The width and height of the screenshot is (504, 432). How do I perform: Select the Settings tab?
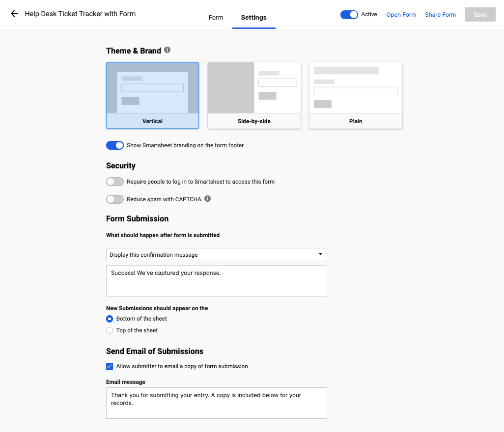(253, 18)
